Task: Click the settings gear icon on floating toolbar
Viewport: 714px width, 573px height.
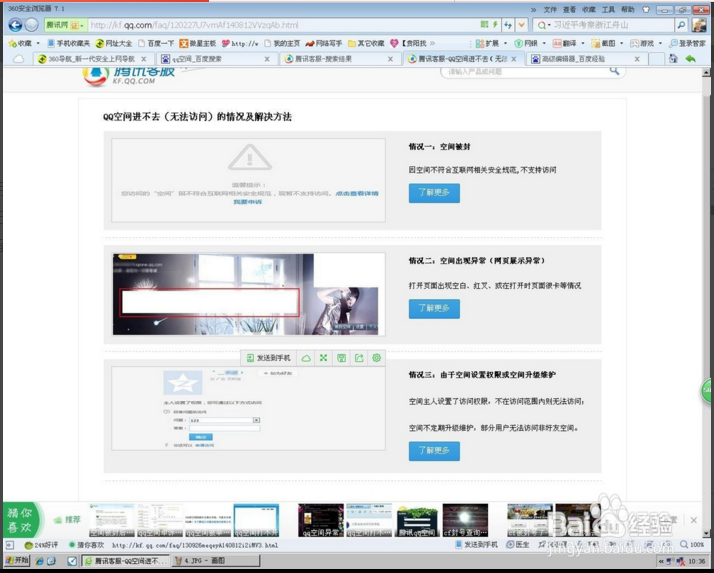Action: (x=377, y=358)
